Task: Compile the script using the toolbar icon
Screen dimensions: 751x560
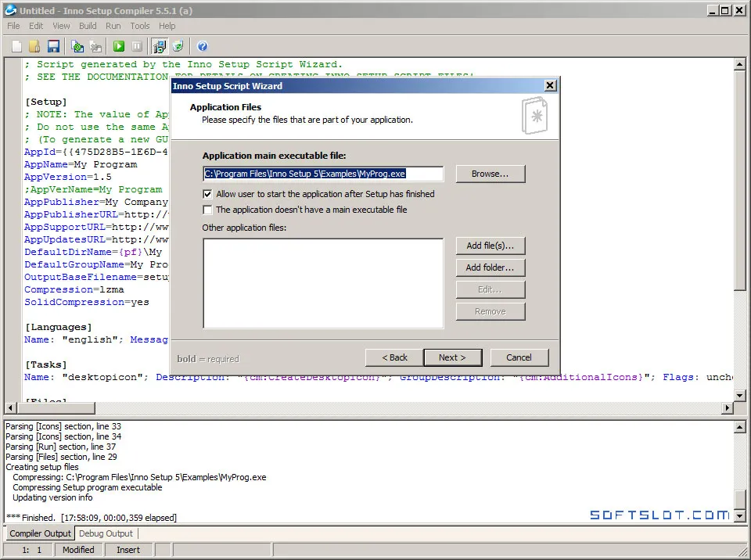Action: [77, 46]
